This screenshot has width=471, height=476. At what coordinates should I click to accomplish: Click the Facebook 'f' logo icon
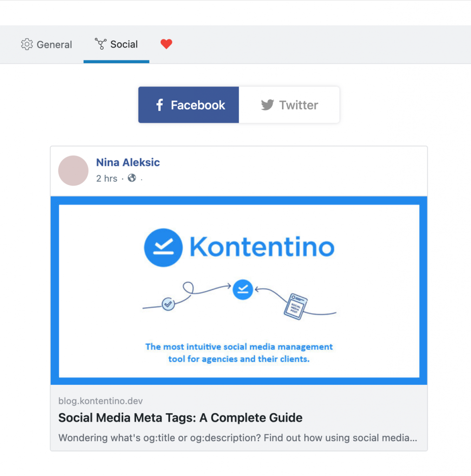159,105
